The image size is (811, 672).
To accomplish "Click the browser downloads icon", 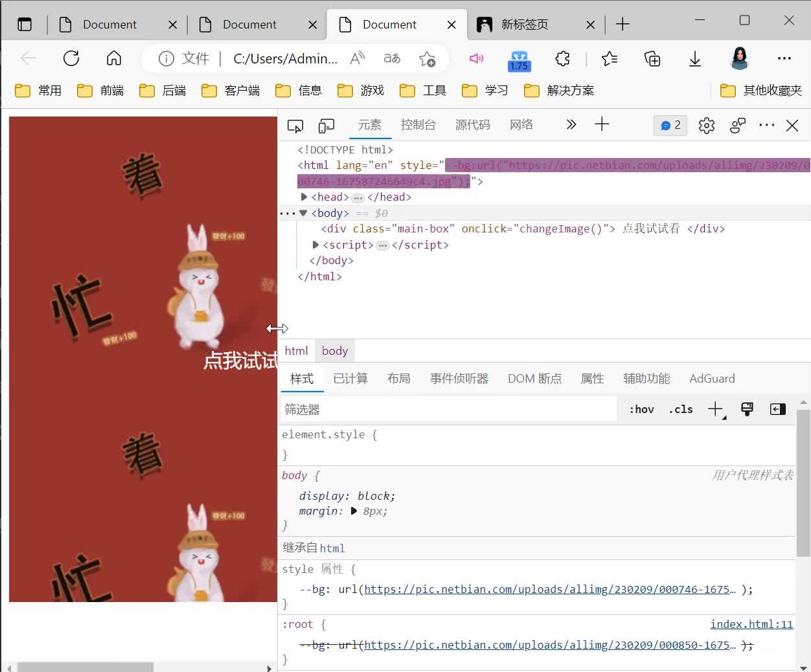I will click(695, 58).
